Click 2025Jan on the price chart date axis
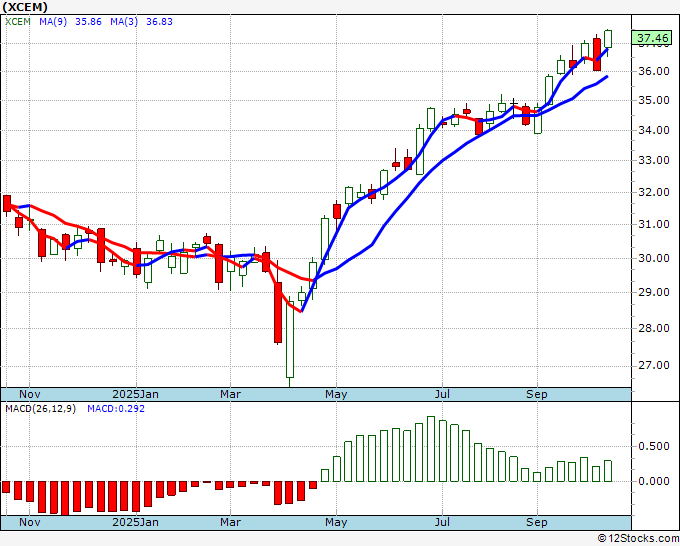This screenshot has height=546, width=680. (x=135, y=394)
